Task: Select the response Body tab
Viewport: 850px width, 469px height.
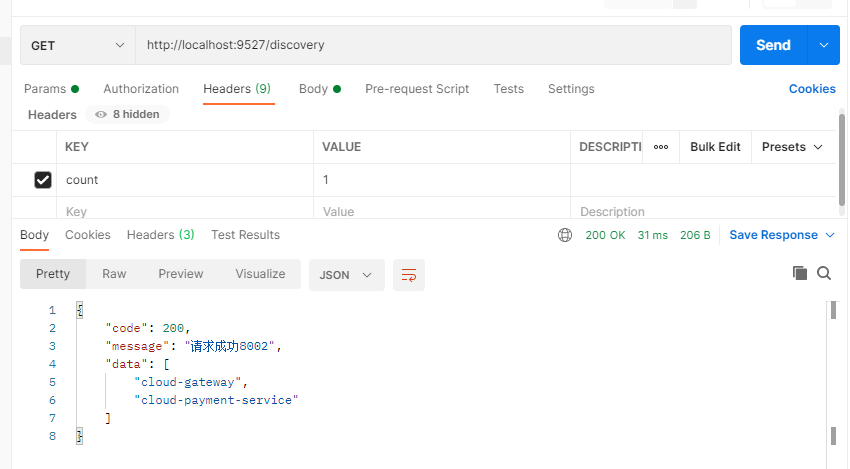Action: point(34,235)
